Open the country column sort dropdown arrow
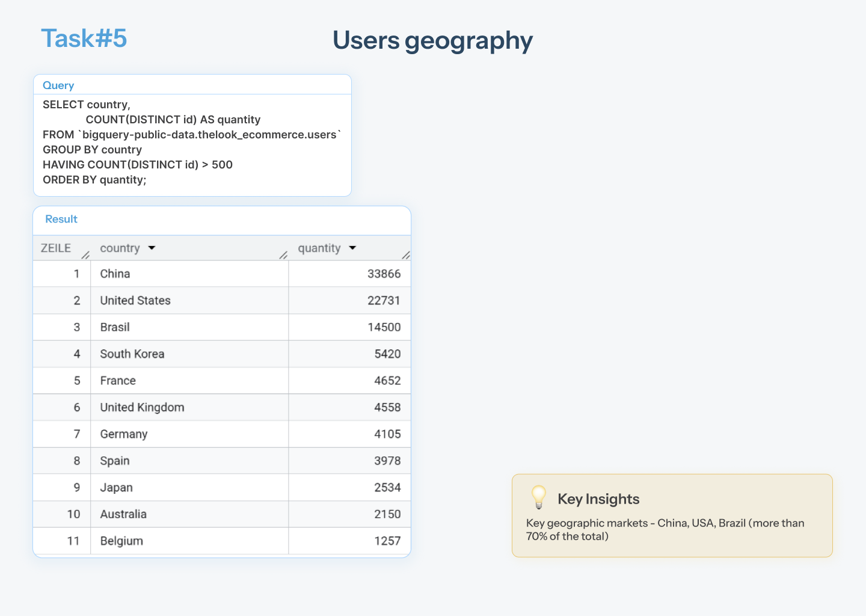 tap(152, 248)
